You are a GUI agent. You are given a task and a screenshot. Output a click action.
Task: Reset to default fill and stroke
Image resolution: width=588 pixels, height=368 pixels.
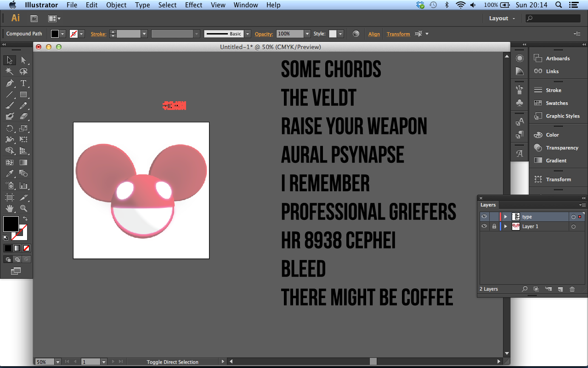(x=6, y=238)
